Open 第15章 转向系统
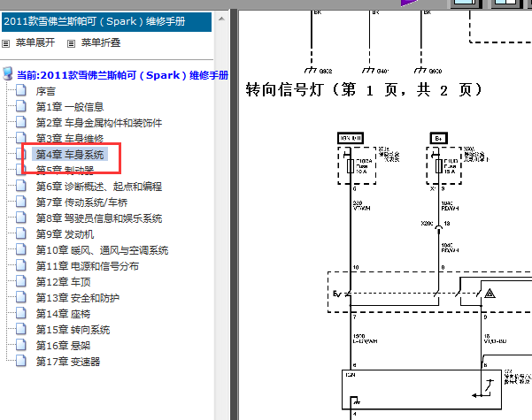Screen dimensions: 532x420 73,330
